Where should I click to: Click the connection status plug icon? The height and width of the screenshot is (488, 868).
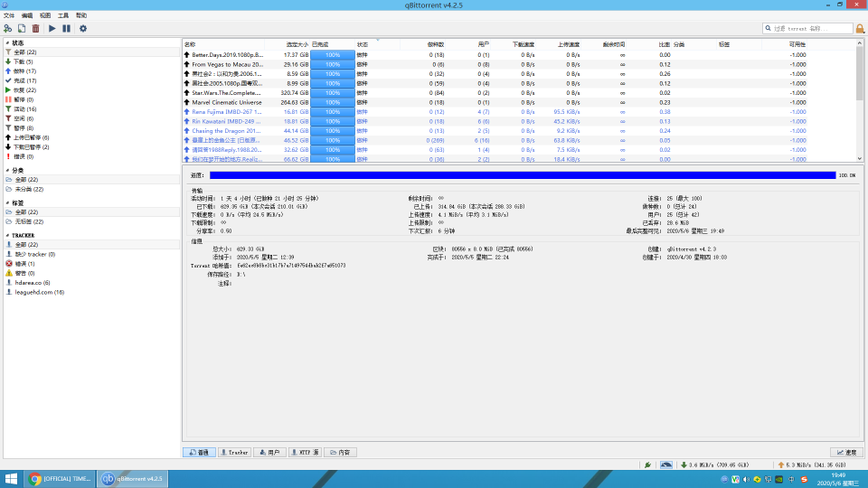coord(647,465)
